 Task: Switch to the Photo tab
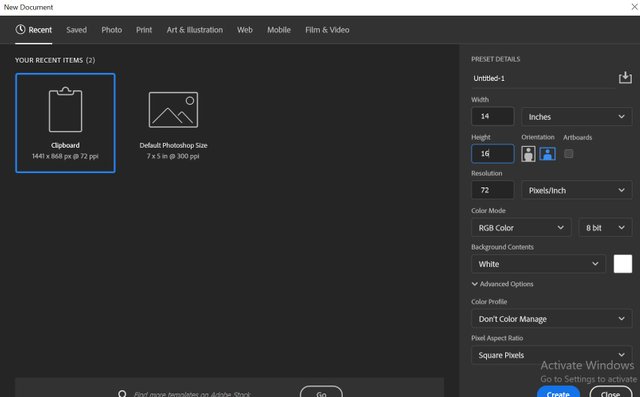click(x=112, y=30)
